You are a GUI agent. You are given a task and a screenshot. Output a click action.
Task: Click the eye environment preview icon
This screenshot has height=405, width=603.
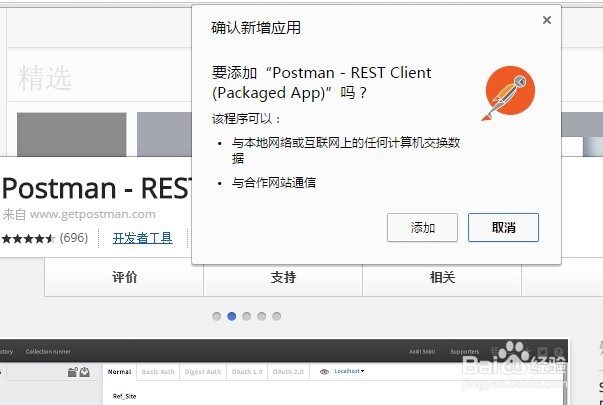point(324,372)
